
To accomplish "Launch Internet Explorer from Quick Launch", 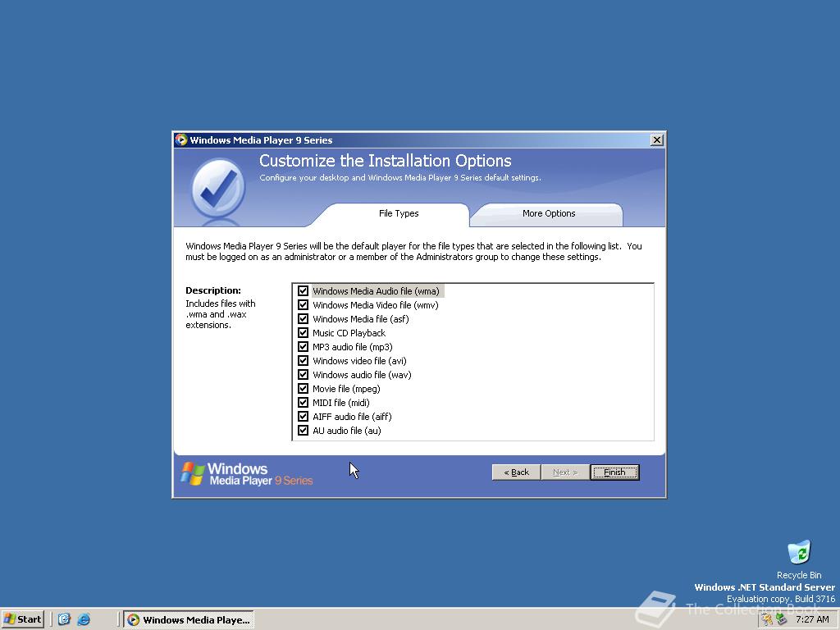I will pyautogui.click(x=84, y=619).
